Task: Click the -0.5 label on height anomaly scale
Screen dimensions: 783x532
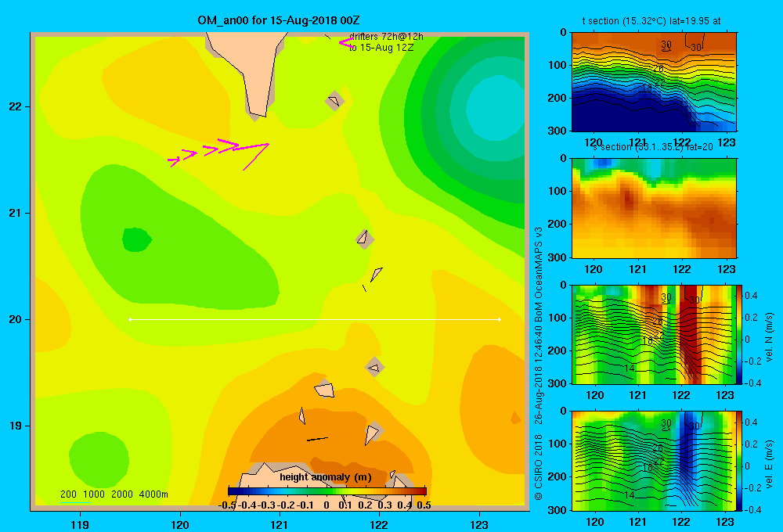Action: click(x=227, y=505)
